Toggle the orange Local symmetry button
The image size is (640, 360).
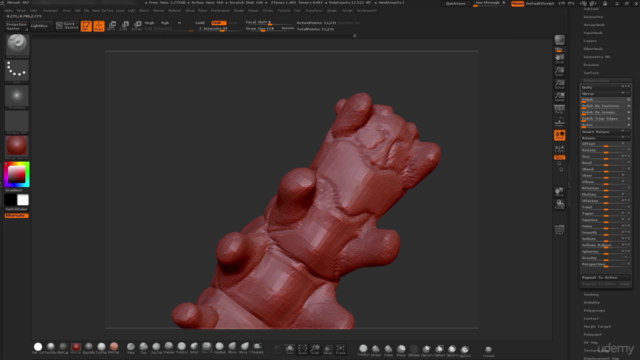(559, 135)
